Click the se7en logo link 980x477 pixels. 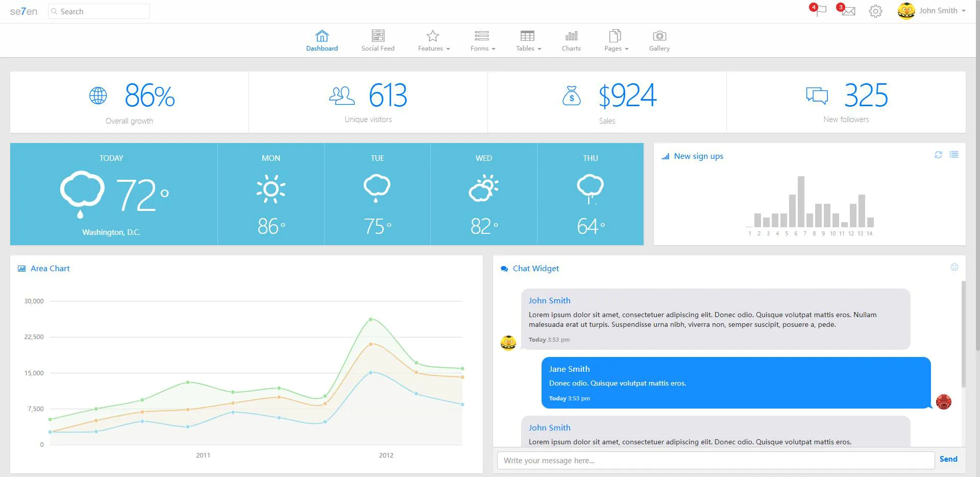point(23,11)
